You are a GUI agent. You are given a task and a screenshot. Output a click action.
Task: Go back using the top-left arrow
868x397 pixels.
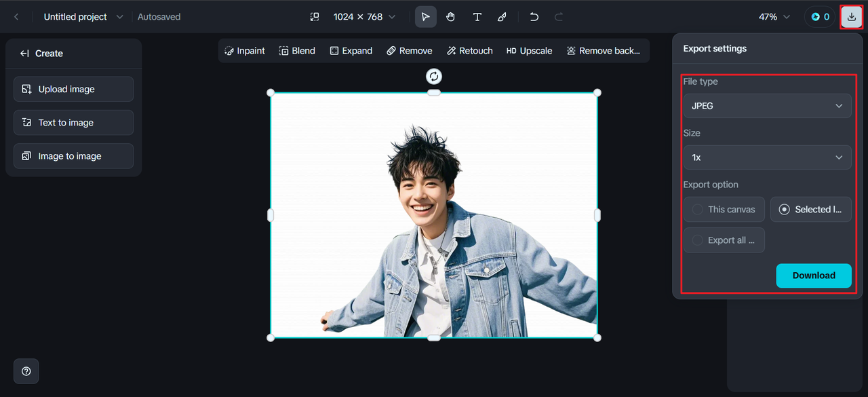(x=16, y=17)
